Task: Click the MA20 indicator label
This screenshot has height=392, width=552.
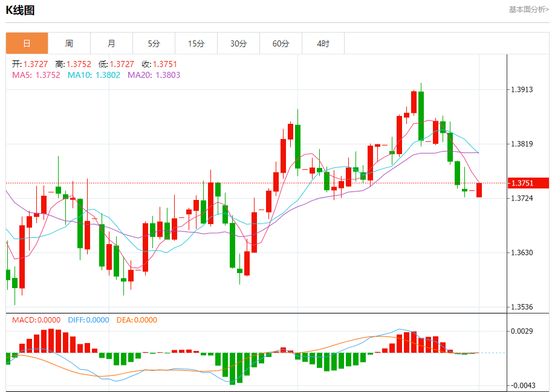Action: [154, 75]
